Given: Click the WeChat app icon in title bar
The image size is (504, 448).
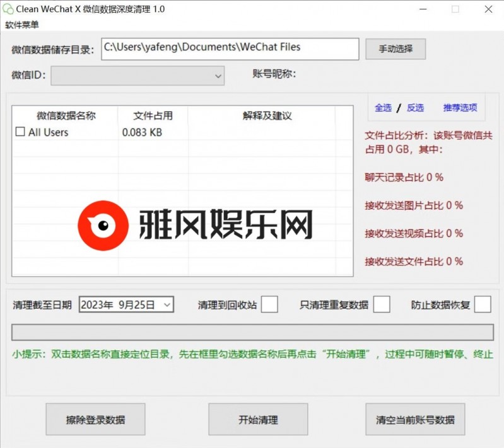Looking at the screenshot, I should point(8,9).
